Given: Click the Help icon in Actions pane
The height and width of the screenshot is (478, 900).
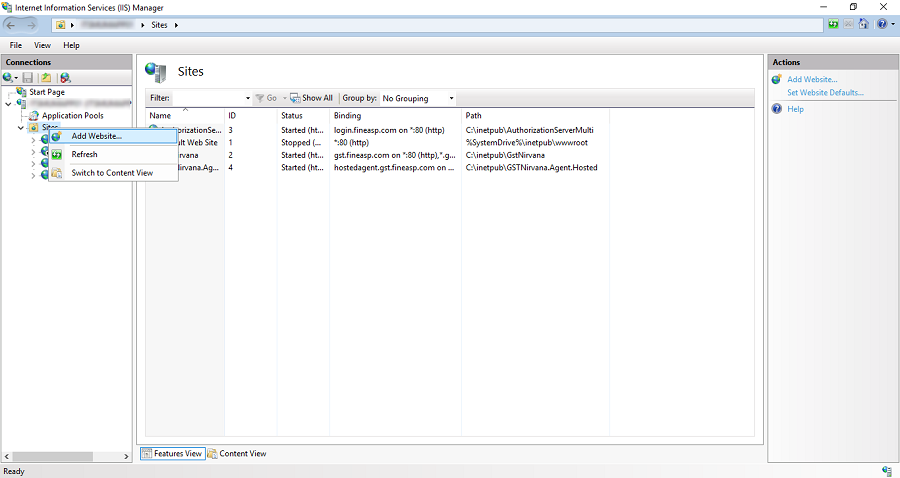Looking at the screenshot, I should coord(777,108).
